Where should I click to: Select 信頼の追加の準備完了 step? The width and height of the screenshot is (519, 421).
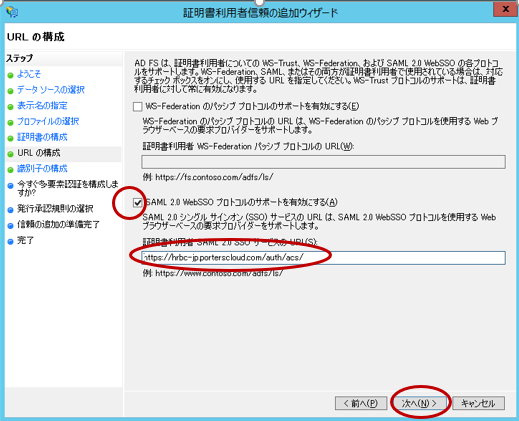[58, 224]
